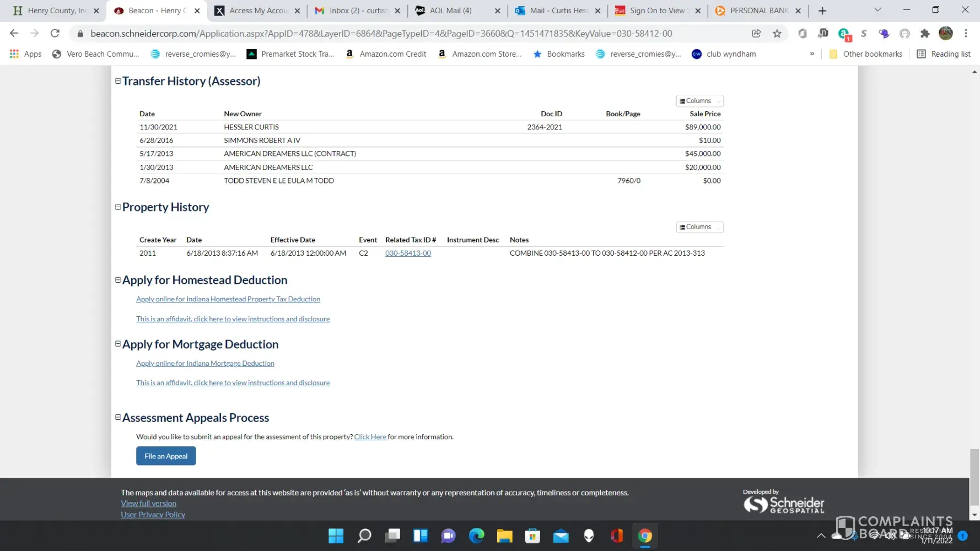
Task: Collapse the Property History section
Action: point(118,207)
